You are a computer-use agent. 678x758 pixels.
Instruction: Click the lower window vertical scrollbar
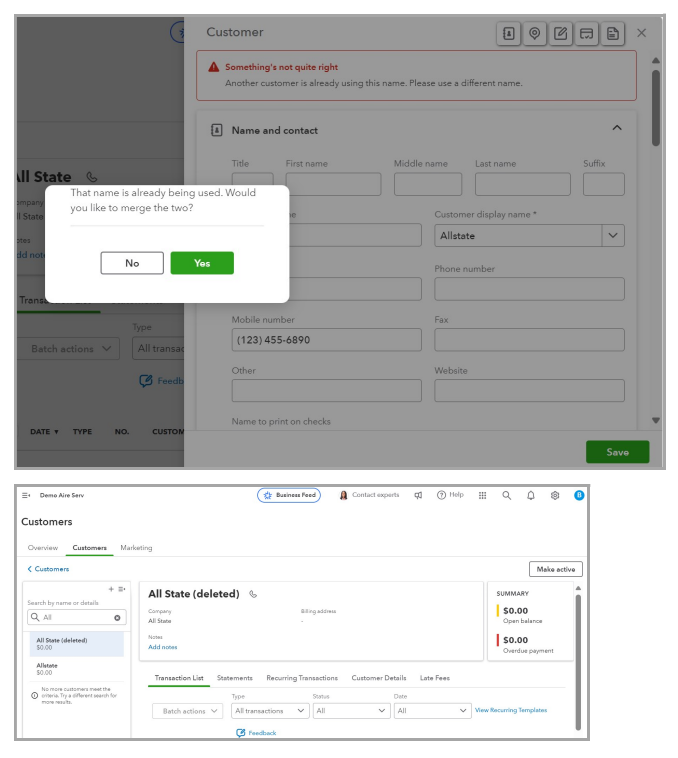click(578, 662)
